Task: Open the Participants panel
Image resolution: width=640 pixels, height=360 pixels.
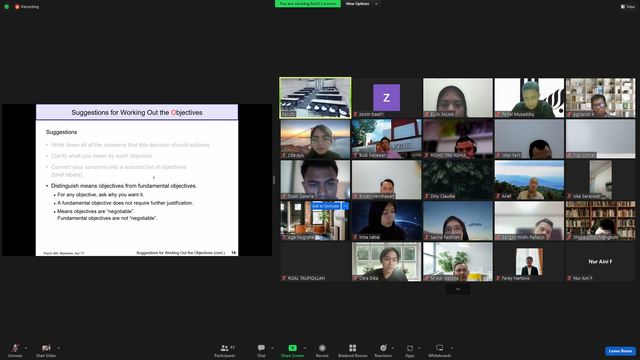Action: pos(224,350)
